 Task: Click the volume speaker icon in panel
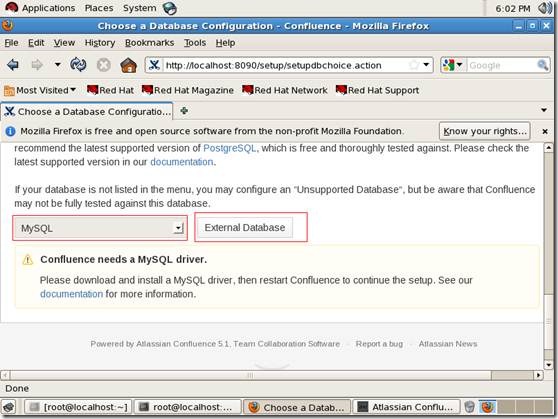point(545,8)
